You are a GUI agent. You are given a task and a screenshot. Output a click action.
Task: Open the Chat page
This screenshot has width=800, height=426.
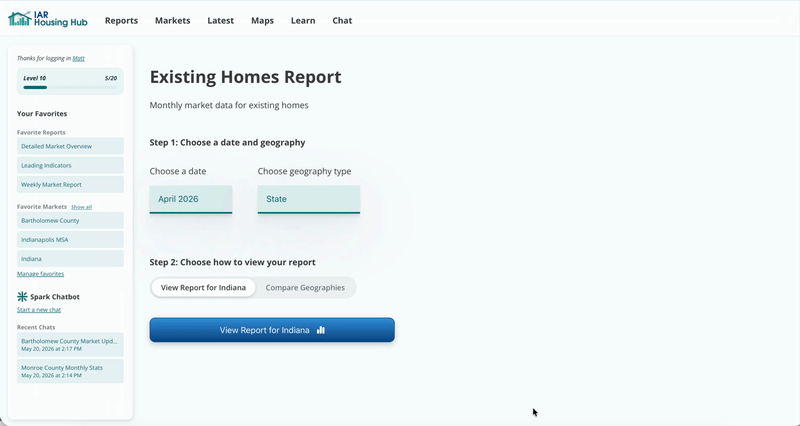[x=342, y=20]
